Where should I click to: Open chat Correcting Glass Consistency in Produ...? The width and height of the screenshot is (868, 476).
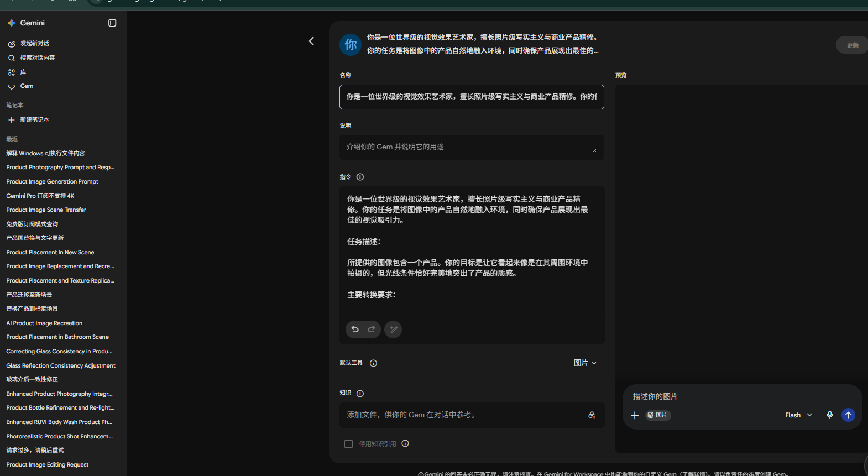click(x=59, y=352)
